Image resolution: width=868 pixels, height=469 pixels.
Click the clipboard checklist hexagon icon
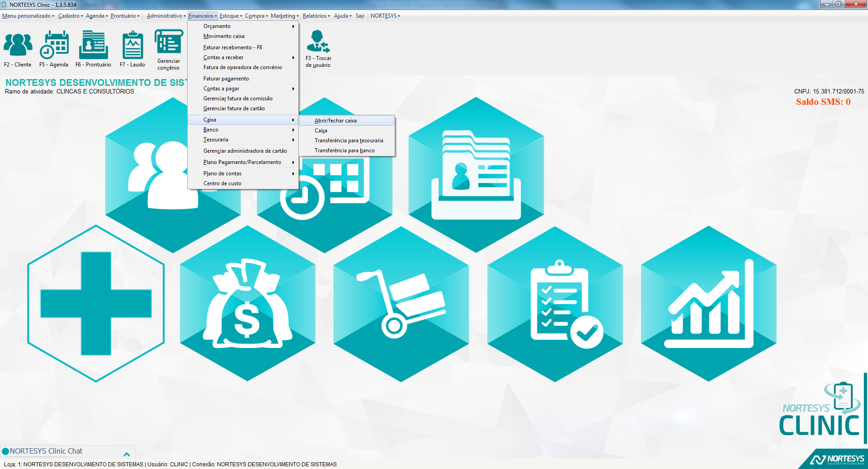tap(555, 304)
